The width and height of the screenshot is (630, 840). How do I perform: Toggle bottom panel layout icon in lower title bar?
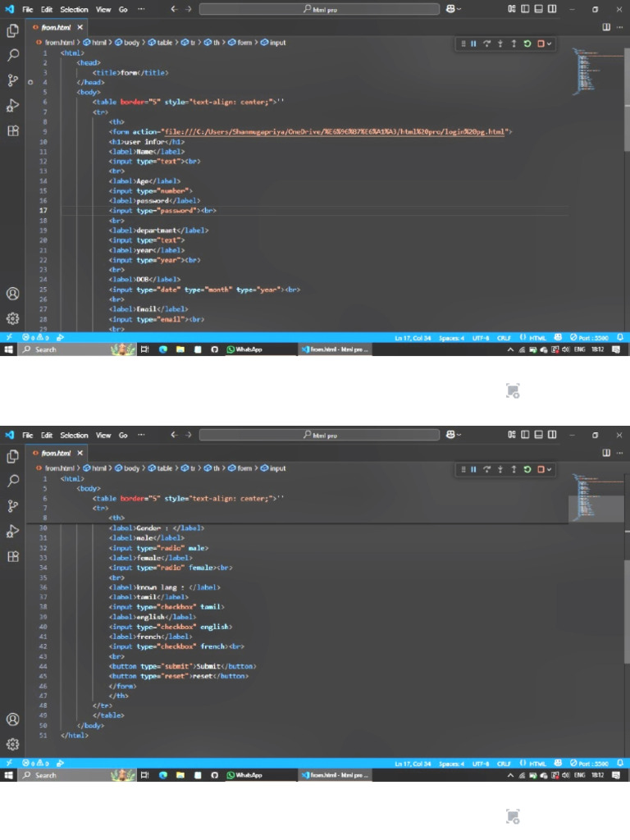[538, 435]
